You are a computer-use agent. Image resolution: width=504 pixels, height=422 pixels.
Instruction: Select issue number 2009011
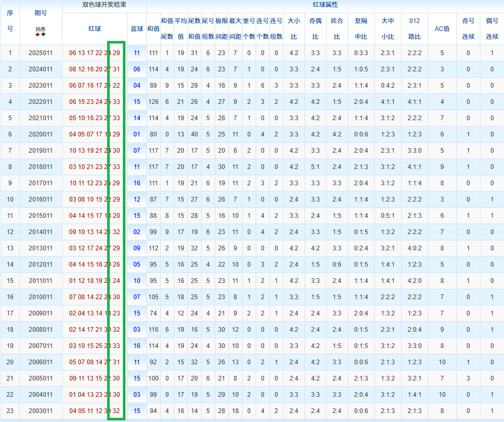40,313
